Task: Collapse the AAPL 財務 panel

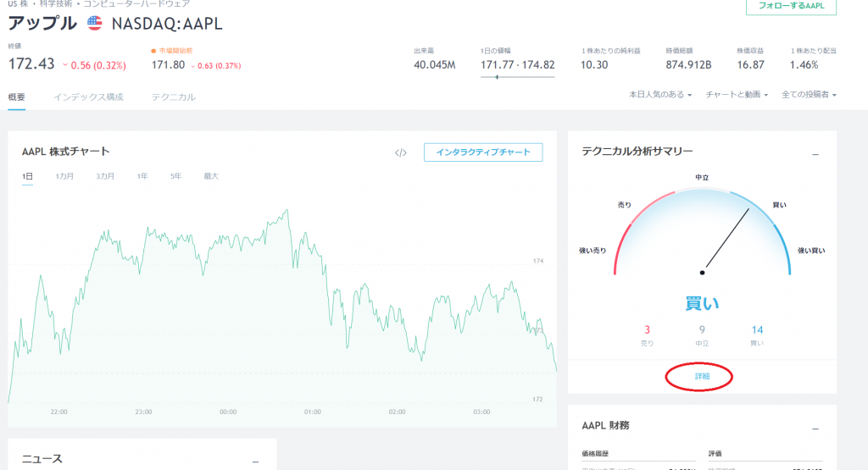Action: point(815,429)
